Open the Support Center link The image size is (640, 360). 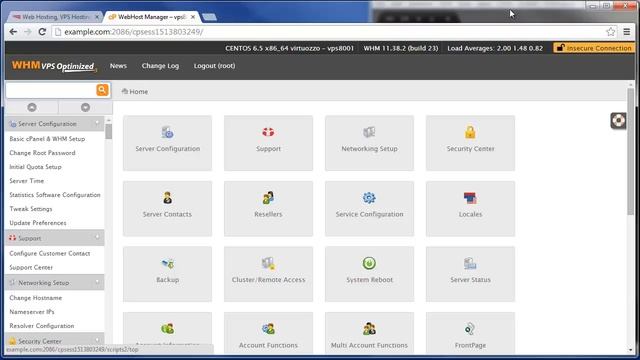pos(31,267)
